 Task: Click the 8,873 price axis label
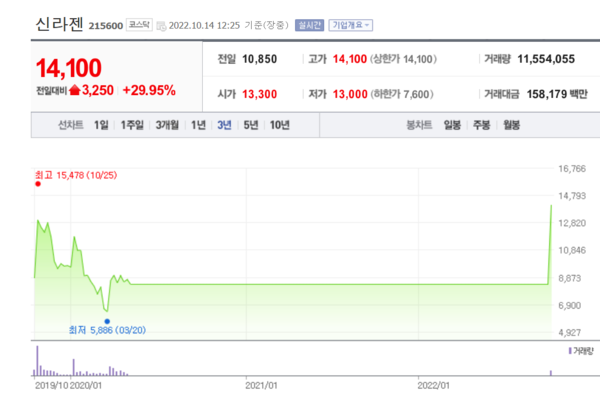pyautogui.click(x=569, y=278)
